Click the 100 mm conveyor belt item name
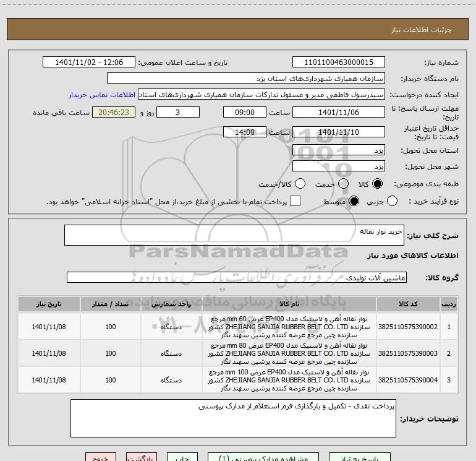The height and width of the screenshot is (461, 476). tap(289, 380)
